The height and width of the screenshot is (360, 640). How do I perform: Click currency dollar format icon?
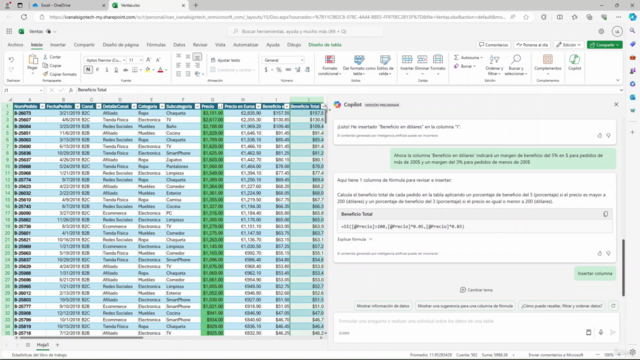pyautogui.click(x=266, y=70)
